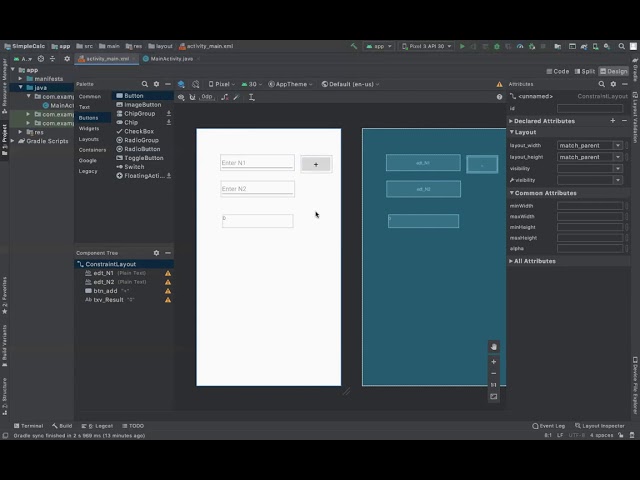Select the pan hand tool
The width and height of the screenshot is (640, 480).
(493, 347)
